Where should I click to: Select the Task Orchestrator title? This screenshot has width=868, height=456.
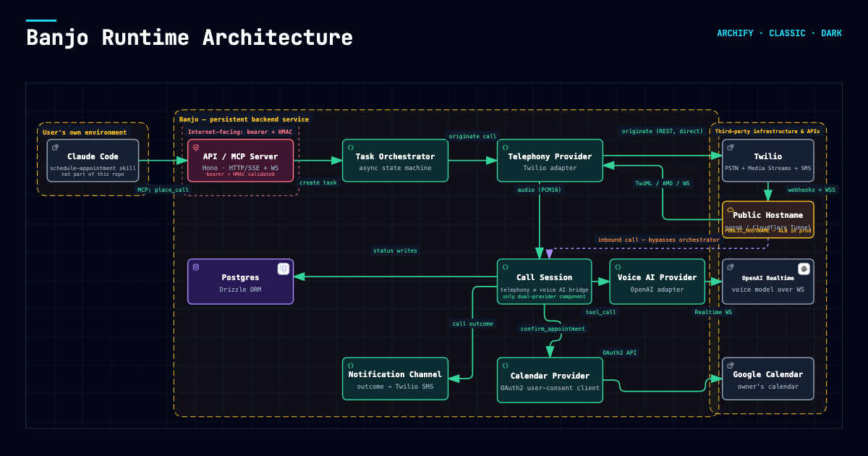click(x=395, y=156)
